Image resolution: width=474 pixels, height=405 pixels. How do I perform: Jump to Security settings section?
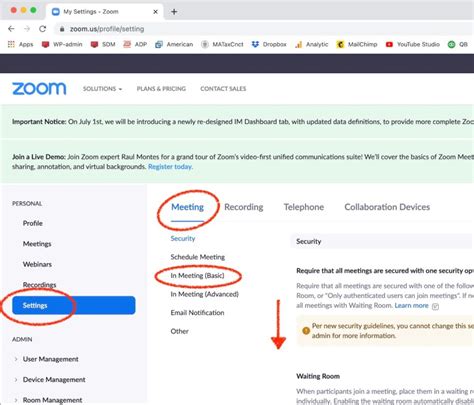pyautogui.click(x=183, y=238)
